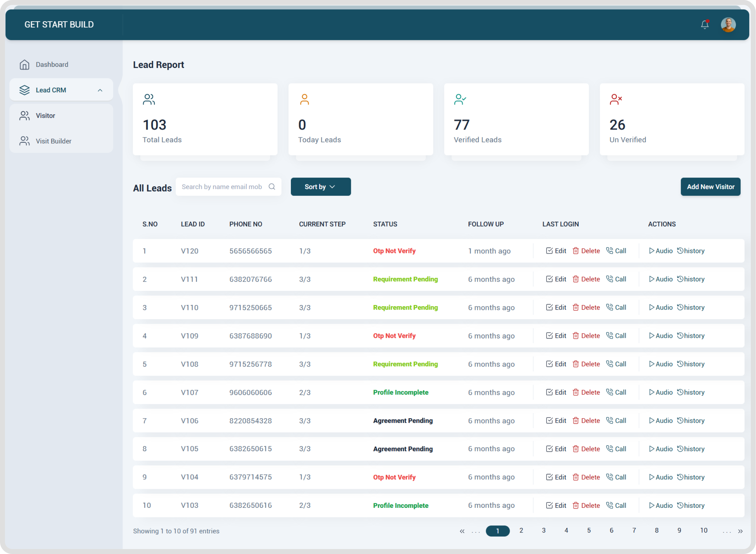Select the Visitor icon in sidebar
Image resolution: width=756 pixels, height=554 pixels.
pyautogui.click(x=24, y=115)
